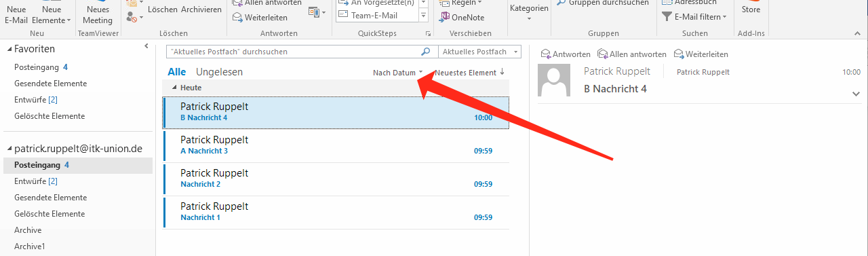The width and height of the screenshot is (868, 256).
Task: Click the Antworten icon in the reading pane
Action: click(x=545, y=54)
